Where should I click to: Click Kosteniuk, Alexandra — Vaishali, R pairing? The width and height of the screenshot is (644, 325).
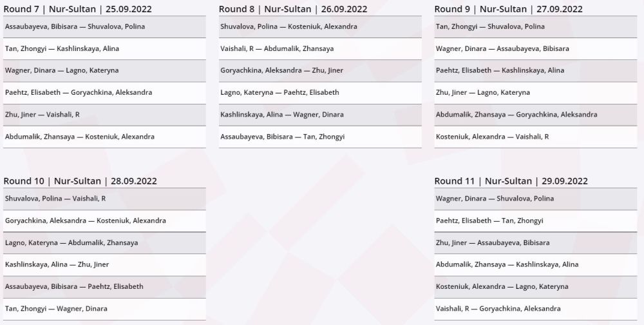[x=493, y=137]
